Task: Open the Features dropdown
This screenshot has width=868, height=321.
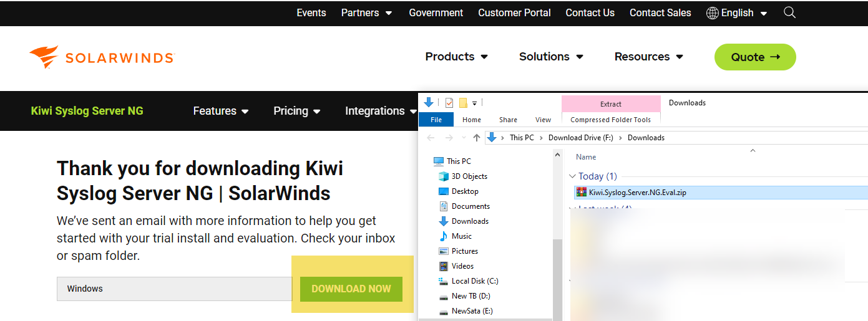Action: [221, 111]
